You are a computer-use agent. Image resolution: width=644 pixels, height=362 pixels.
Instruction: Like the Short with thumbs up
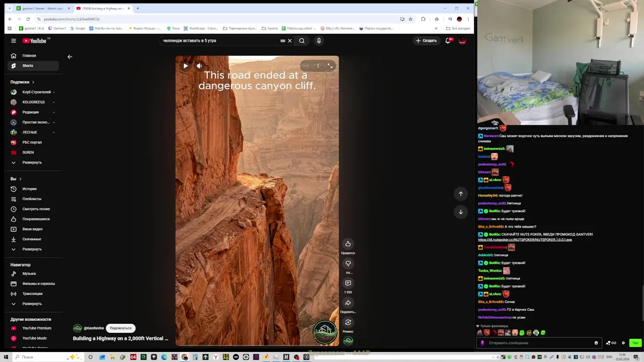pos(348,244)
